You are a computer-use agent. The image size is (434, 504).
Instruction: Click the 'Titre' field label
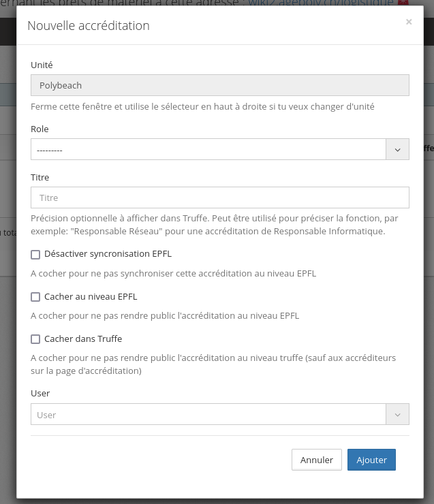(40, 177)
